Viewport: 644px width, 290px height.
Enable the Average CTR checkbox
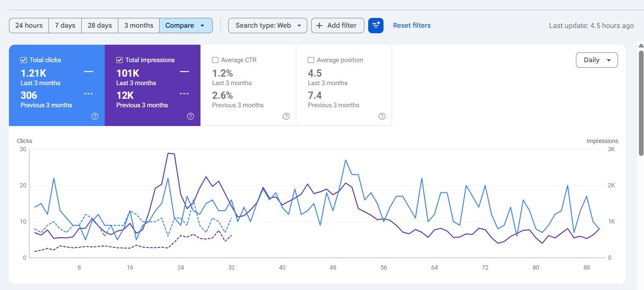(x=215, y=60)
